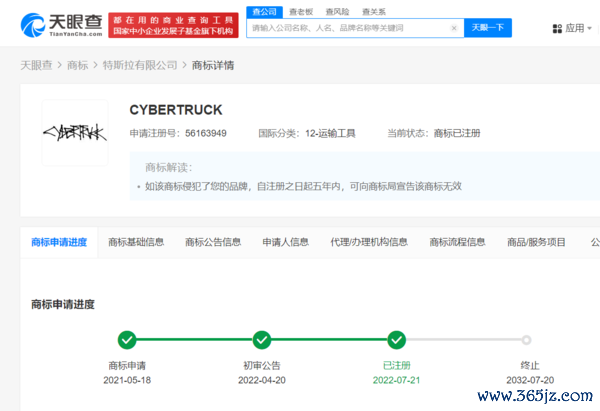Switch to 商标申请进度 tab
The height and width of the screenshot is (411, 600).
point(59,242)
